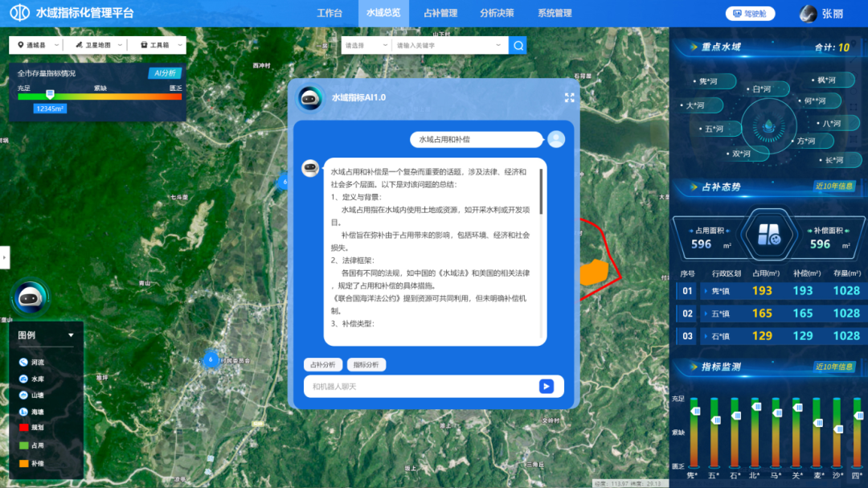Toggle the 河流 layer in the legend
This screenshot has height=488, width=868.
(x=24, y=363)
